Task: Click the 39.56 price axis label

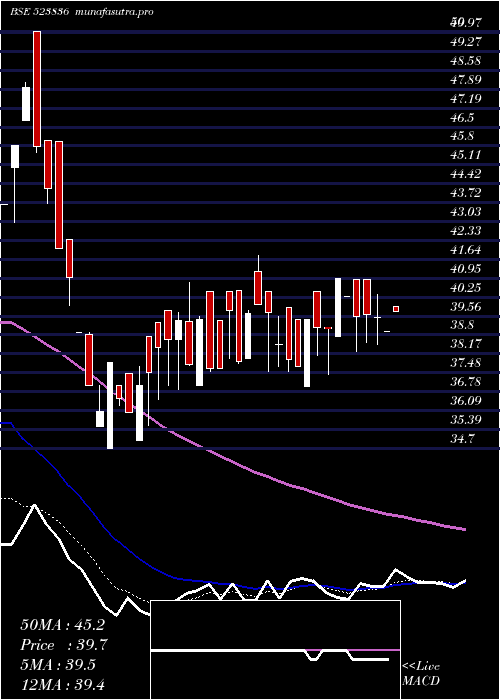Action: pos(467,307)
